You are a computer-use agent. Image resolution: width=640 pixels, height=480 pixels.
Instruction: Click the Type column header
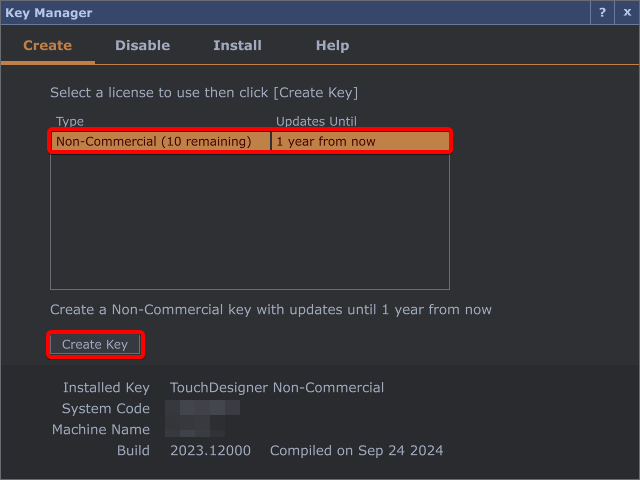tap(70, 121)
